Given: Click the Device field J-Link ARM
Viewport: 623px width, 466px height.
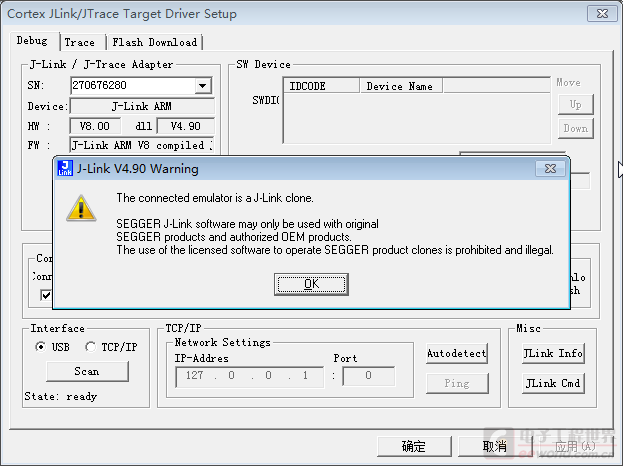Looking at the screenshot, I should [x=142, y=106].
